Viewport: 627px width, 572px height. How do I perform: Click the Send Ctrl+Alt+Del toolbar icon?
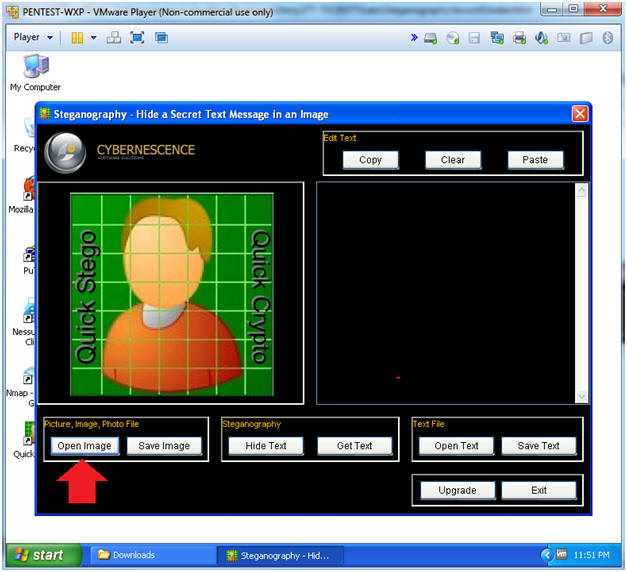click(x=114, y=38)
